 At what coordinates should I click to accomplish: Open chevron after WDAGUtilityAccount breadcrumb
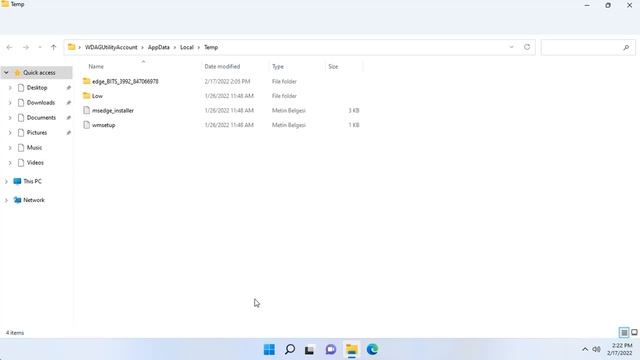143,47
